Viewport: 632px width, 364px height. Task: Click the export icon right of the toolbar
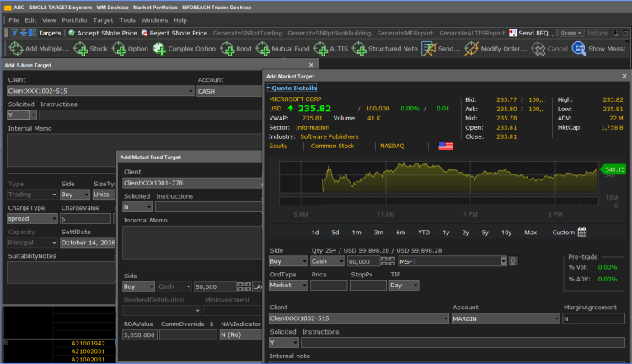tap(616, 33)
